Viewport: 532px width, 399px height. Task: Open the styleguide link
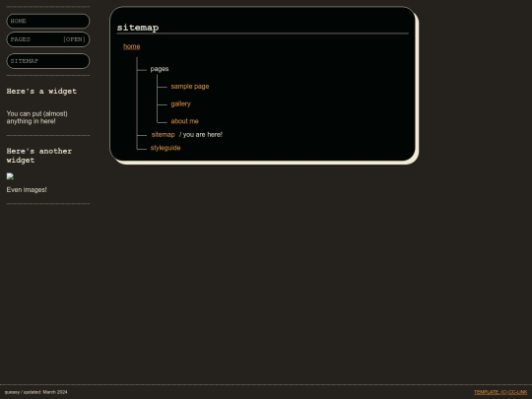click(166, 148)
